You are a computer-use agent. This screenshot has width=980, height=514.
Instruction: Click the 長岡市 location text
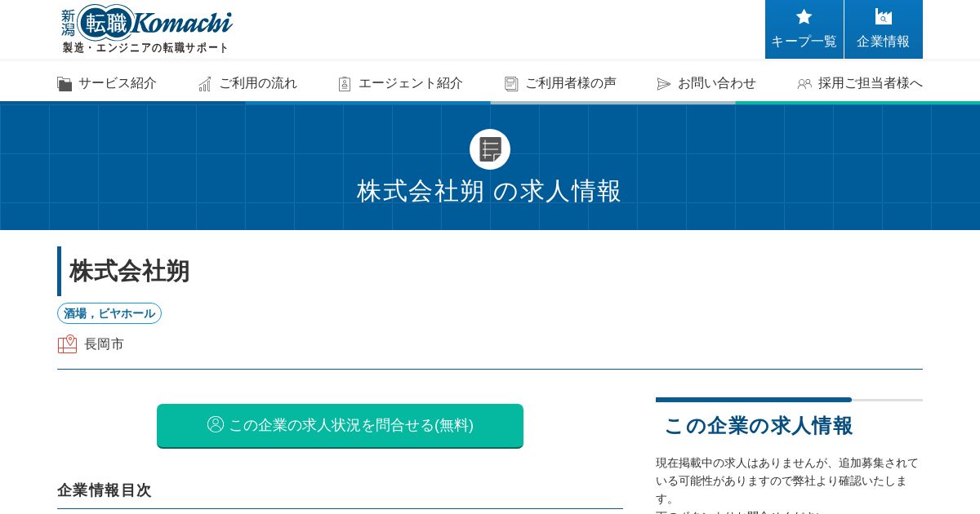105,344
